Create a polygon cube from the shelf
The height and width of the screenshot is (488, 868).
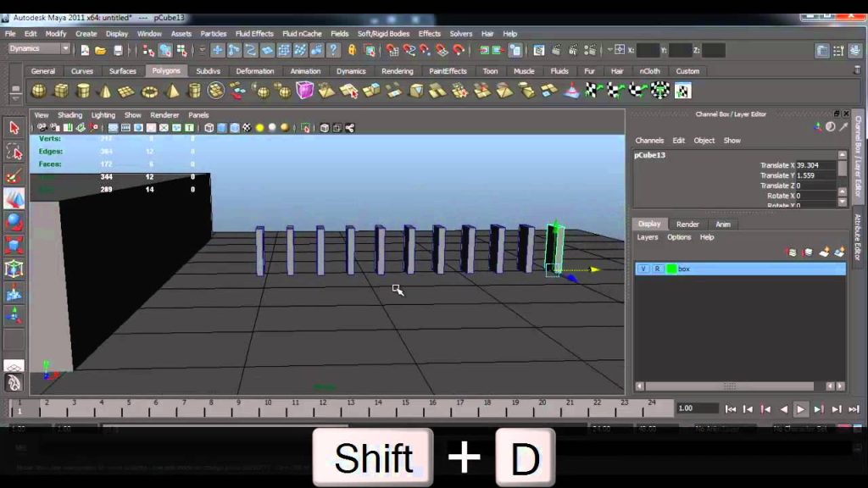click(x=61, y=91)
